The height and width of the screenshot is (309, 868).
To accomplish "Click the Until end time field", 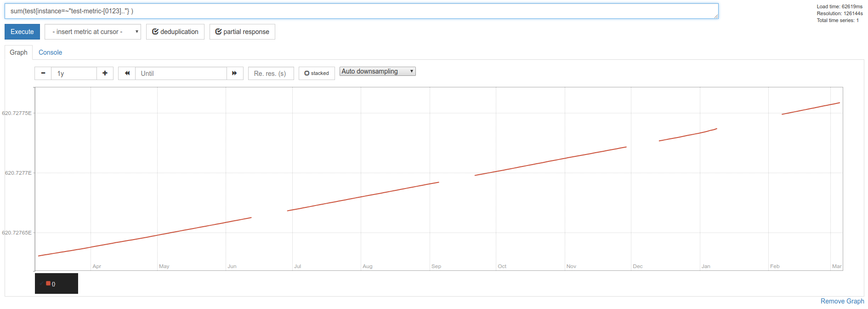I will [181, 74].
